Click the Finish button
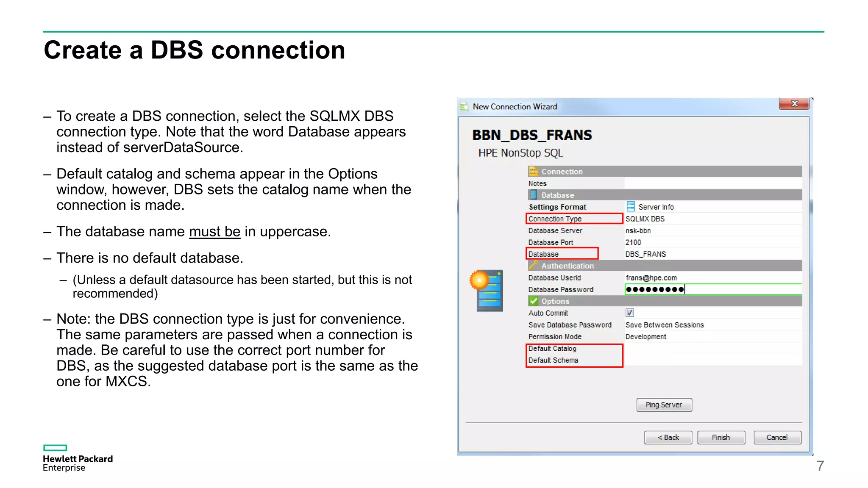Screen dimensions: 868x488 721,438
